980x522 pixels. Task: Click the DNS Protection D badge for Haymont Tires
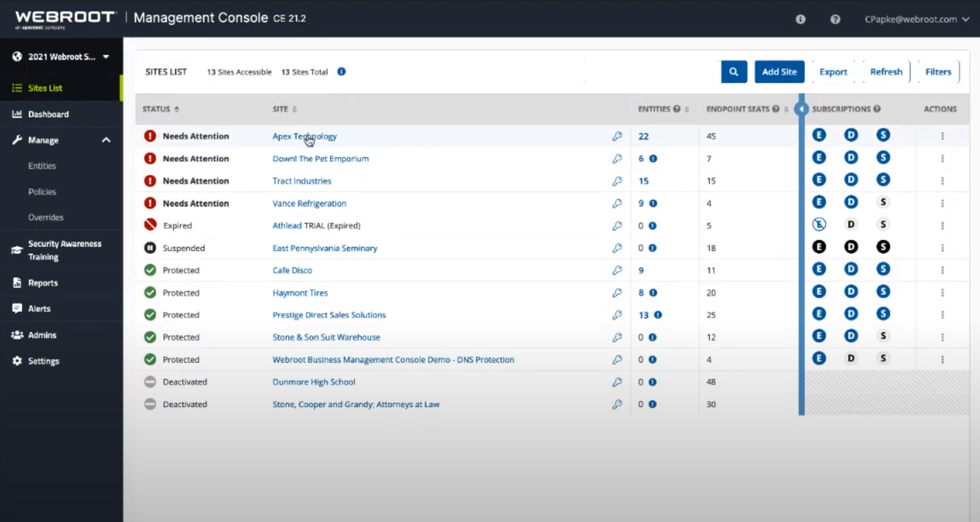pos(851,291)
